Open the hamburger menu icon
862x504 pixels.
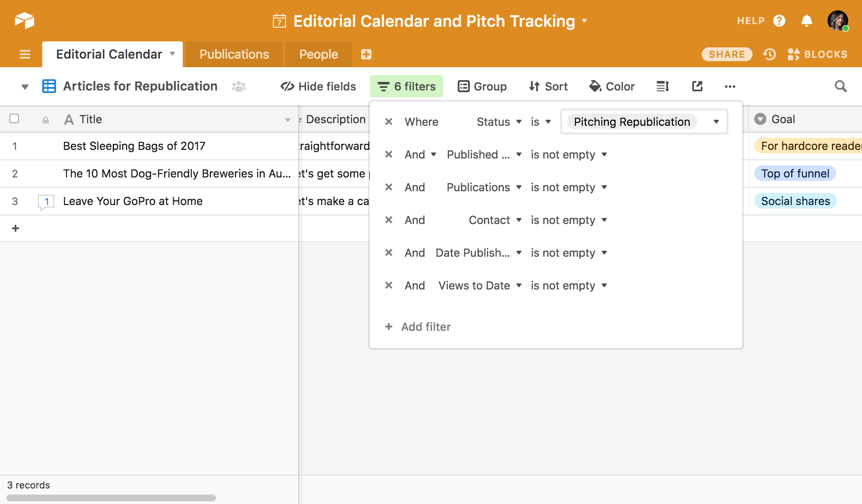25,54
